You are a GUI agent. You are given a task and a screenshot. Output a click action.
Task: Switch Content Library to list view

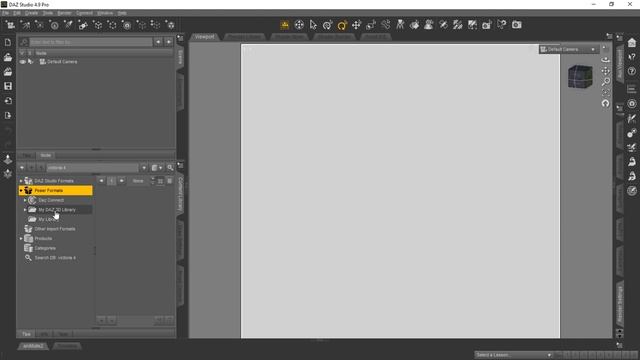[169, 181]
